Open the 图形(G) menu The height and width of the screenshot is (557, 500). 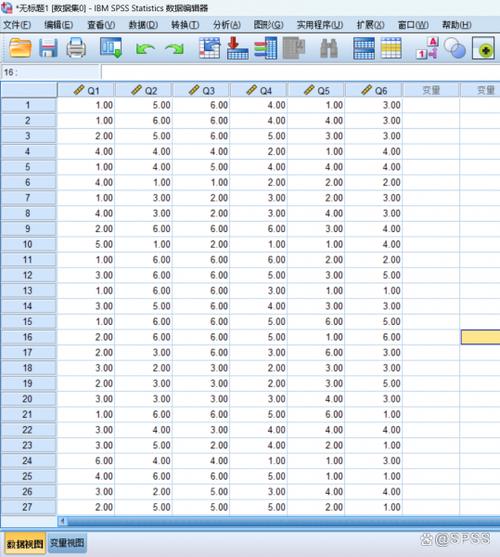pyautogui.click(x=268, y=25)
